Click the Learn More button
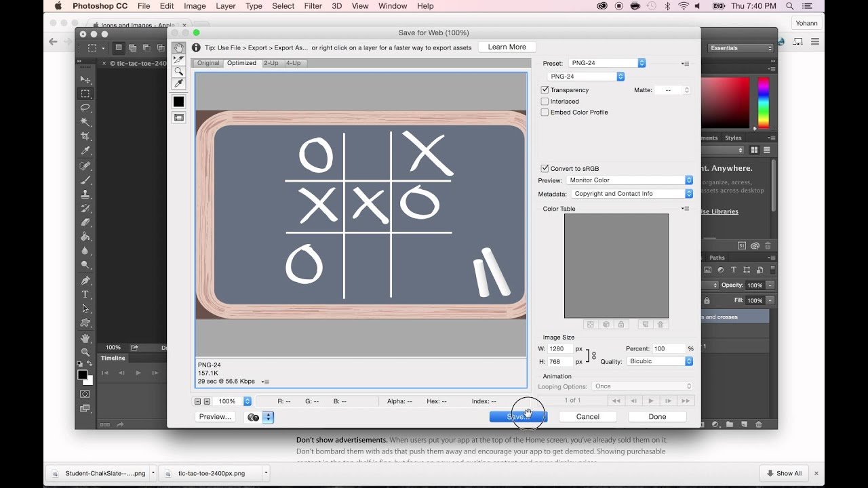Screen dimensions: 868x488 click(x=507, y=47)
